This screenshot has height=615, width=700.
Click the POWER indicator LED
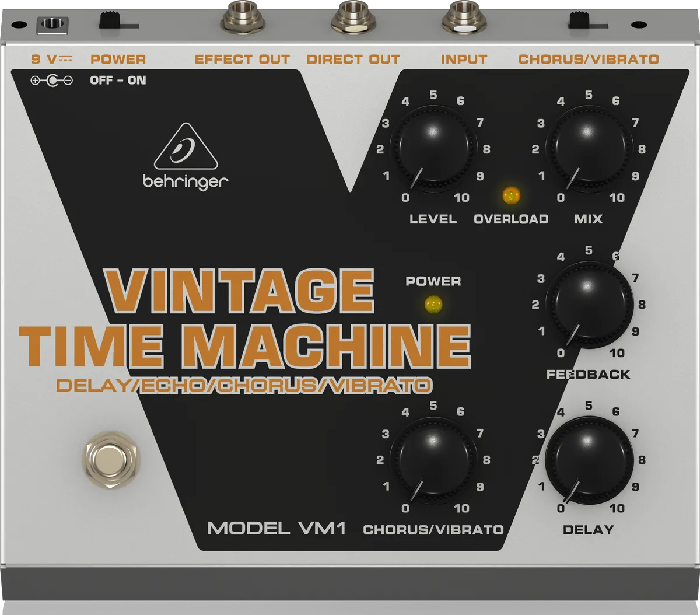coord(433,303)
